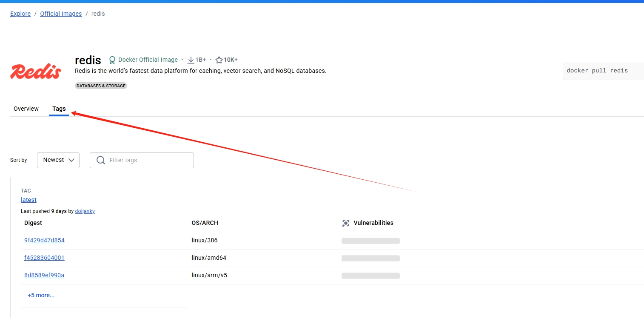
Task: Click the Digest column header
Action: 33,223
